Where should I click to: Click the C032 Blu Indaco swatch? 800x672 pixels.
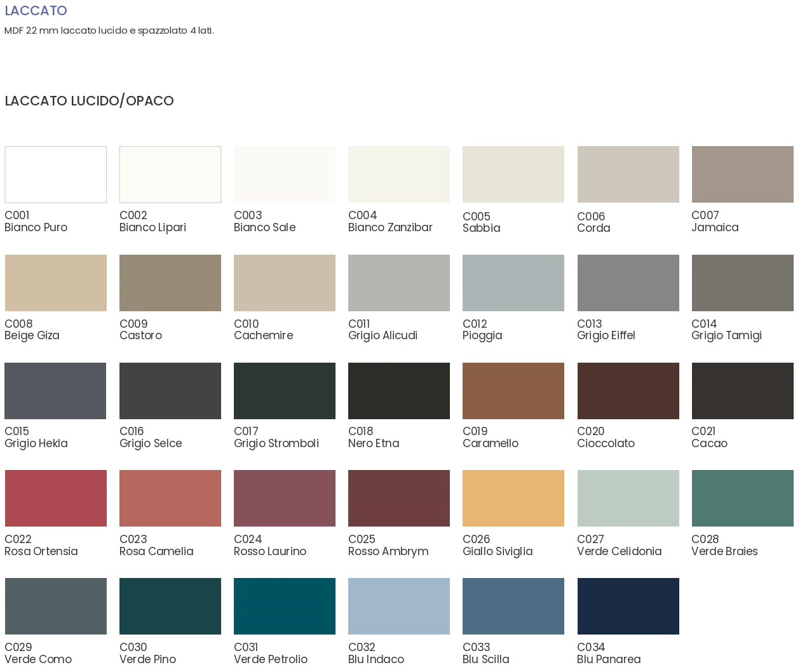399,606
